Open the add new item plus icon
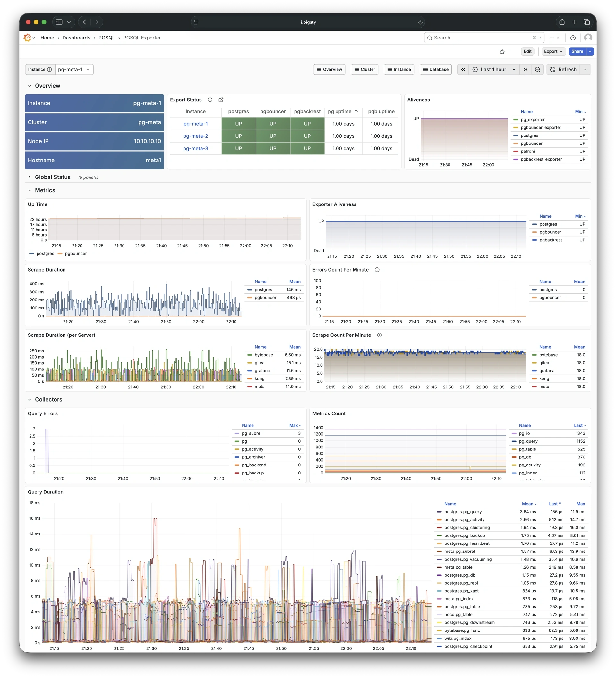The height and width of the screenshot is (678, 616). tap(552, 38)
